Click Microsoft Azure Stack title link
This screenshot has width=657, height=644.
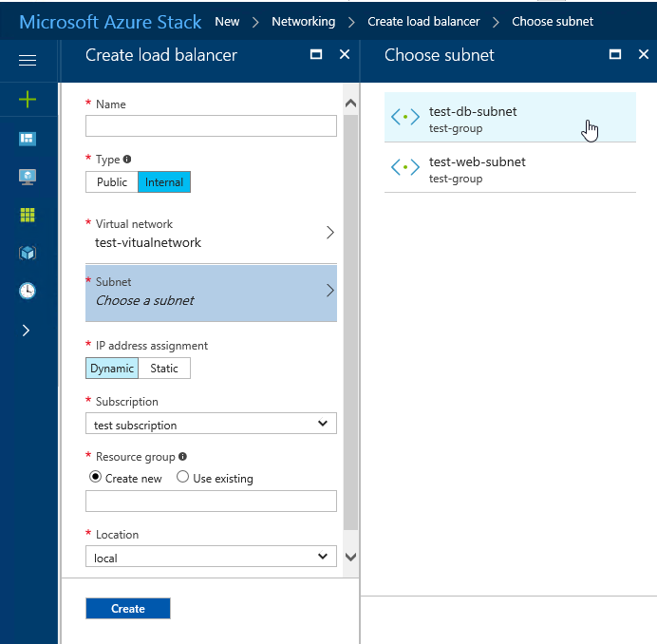point(110,22)
